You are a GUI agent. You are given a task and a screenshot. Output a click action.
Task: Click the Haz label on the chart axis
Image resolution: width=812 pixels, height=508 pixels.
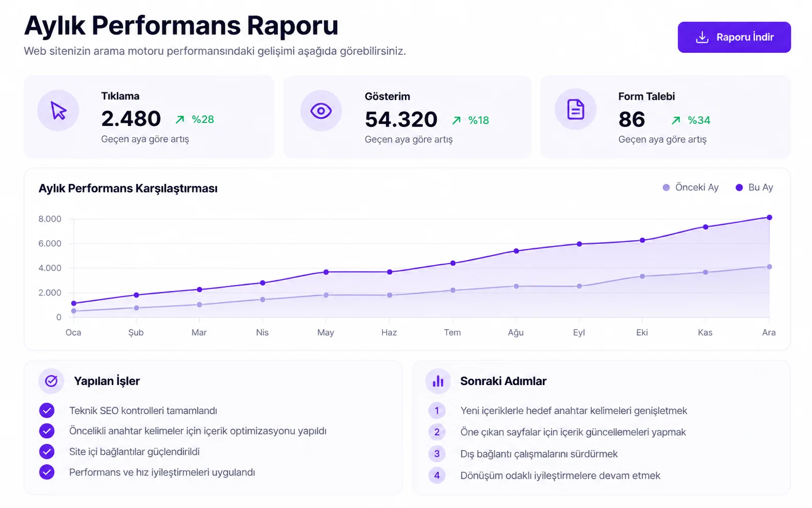click(x=389, y=332)
